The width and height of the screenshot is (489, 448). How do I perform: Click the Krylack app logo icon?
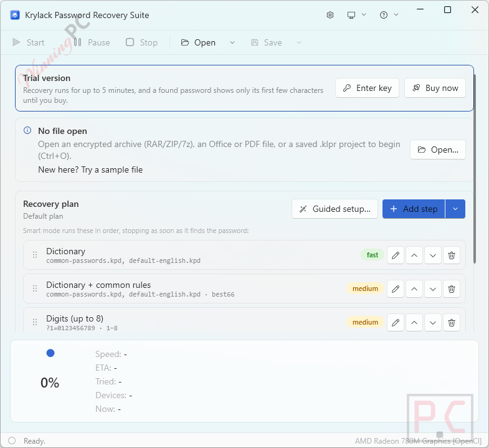(15, 15)
